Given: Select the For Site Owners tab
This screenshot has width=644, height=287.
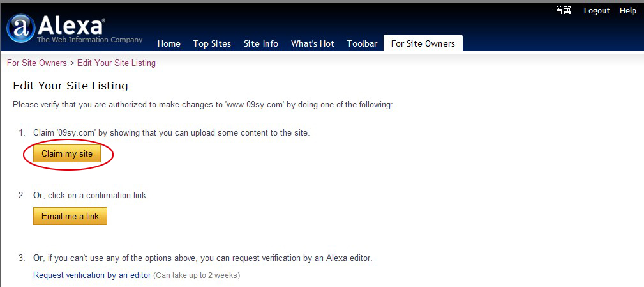Looking at the screenshot, I should (423, 43).
